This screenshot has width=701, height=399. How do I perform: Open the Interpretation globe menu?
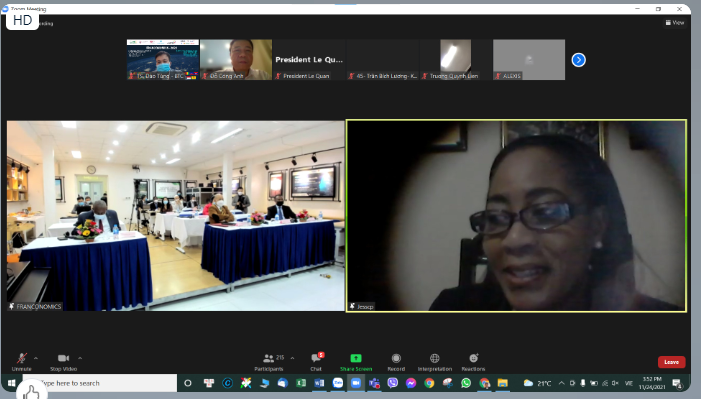435,362
